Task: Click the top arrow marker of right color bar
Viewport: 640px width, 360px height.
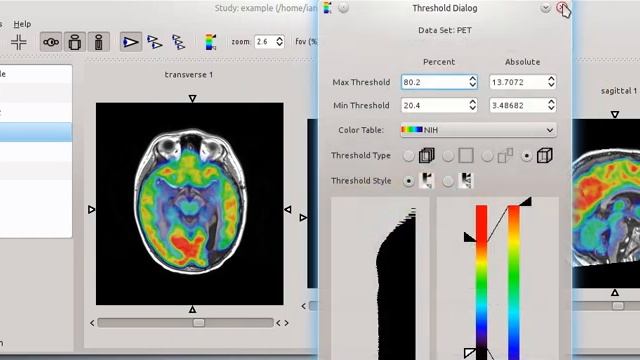Action: (526, 201)
